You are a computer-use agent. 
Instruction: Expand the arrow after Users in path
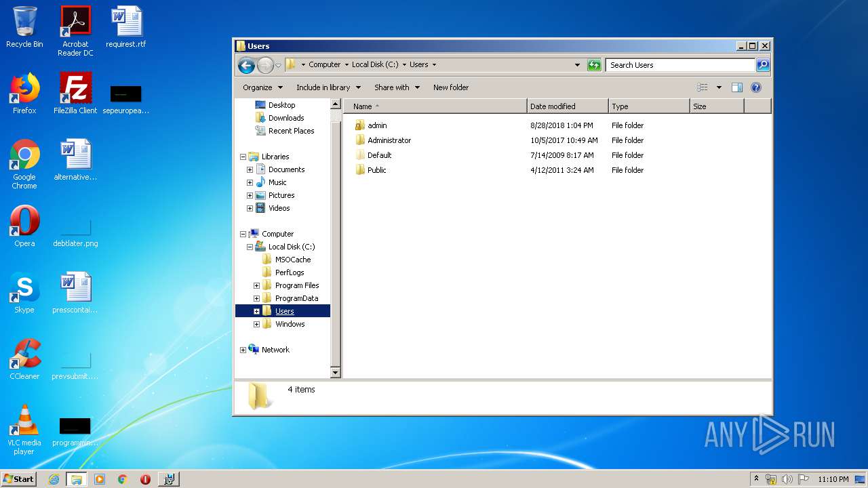tap(434, 65)
